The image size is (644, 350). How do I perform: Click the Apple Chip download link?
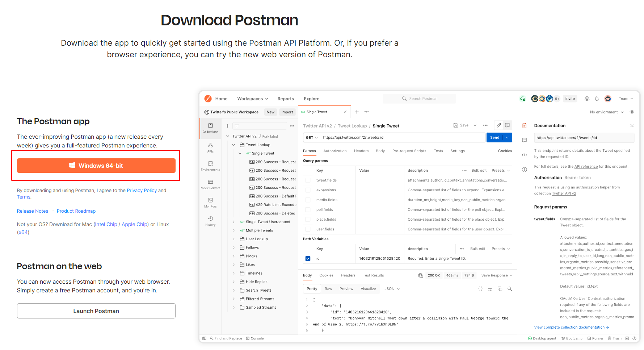tap(134, 224)
